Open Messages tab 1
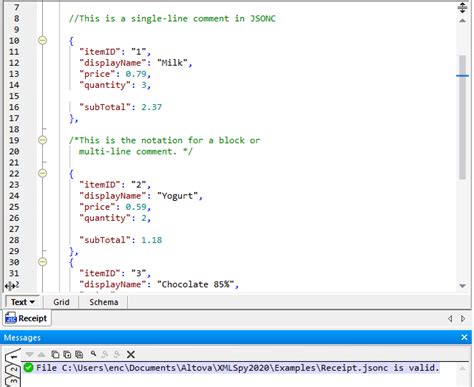Viewport: 474px width, 387px height. pyautogui.click(x=13, y=356)
